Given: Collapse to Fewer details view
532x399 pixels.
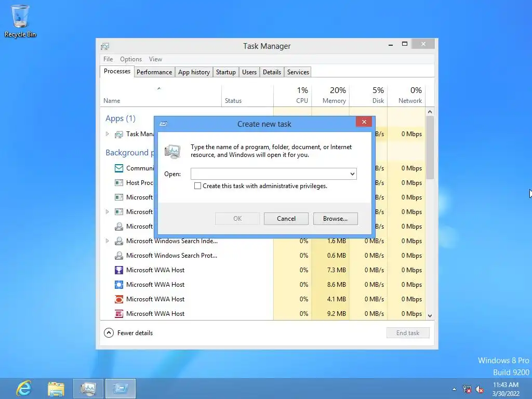Looking at the screenshot, I should click(128, 333).
